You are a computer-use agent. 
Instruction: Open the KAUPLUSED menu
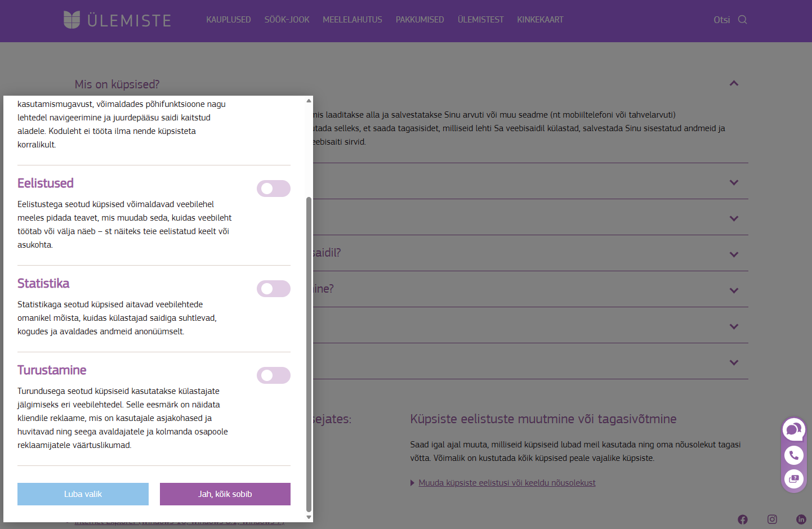click(x=229, y=20)
